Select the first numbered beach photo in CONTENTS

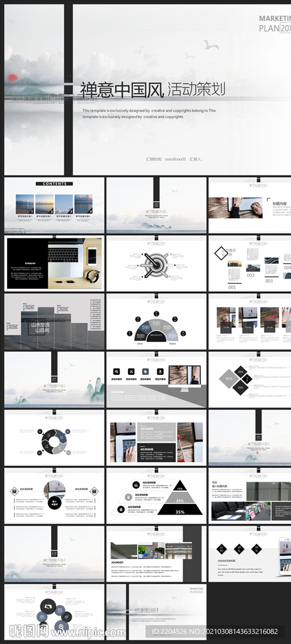(x=25, y=204)
